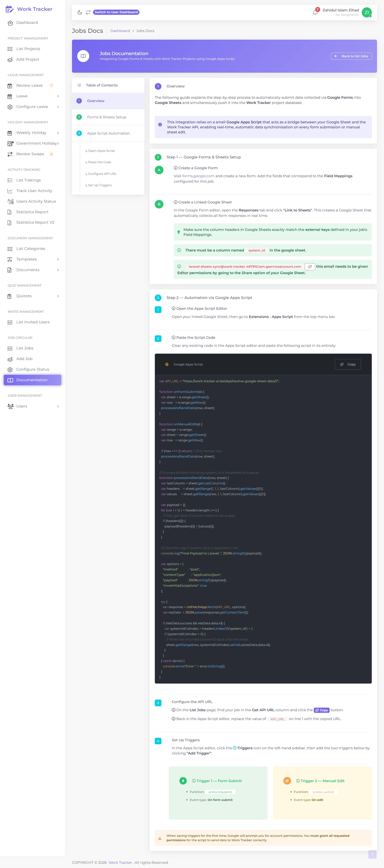Click List Invited Users icon

tap(10, 322)
